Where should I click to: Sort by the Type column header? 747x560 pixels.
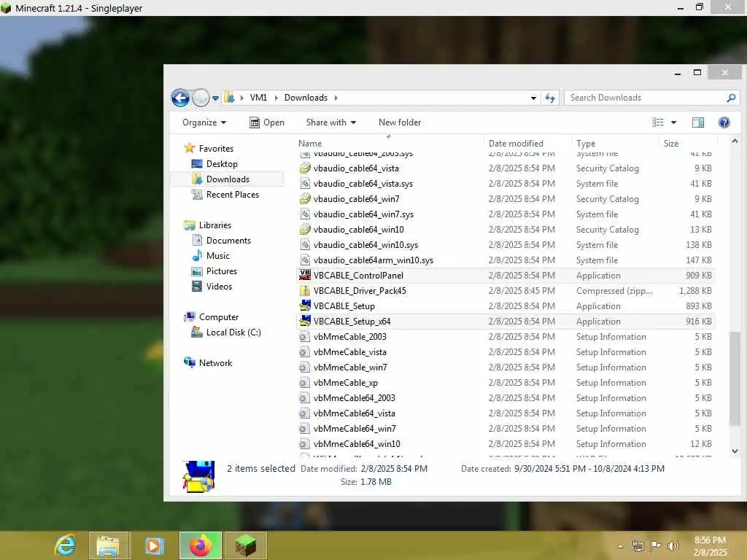[x=586, y=144]
